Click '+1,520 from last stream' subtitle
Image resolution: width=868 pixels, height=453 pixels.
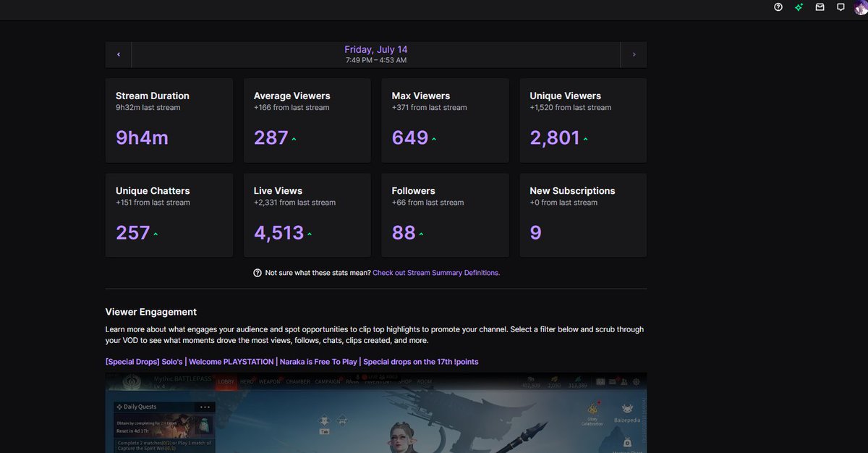coord(571,107)
